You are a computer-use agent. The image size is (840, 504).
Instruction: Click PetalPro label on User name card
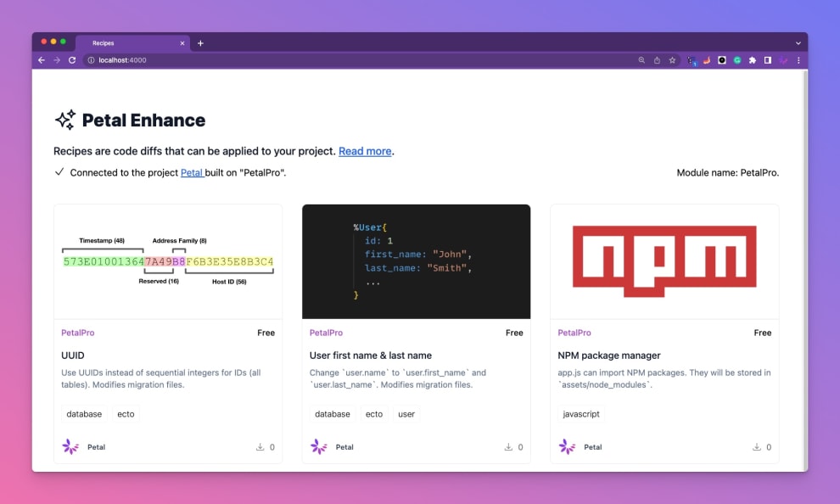coord(326,333)
